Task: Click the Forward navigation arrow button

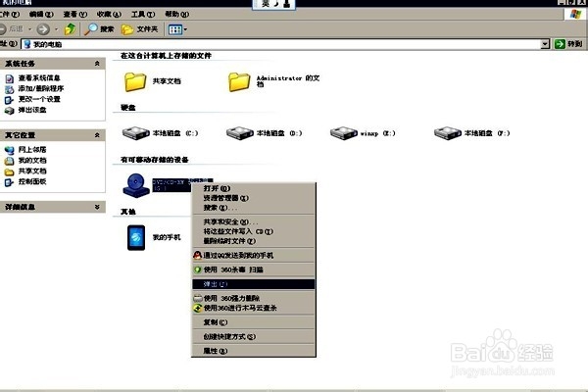Action: click(43, 29)
